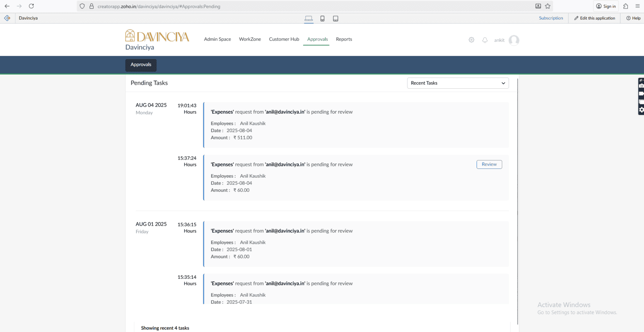The width and height of the screenshot is (644, 332).
Task: Bookmark this page with the star icon
Action: (548, 6)
